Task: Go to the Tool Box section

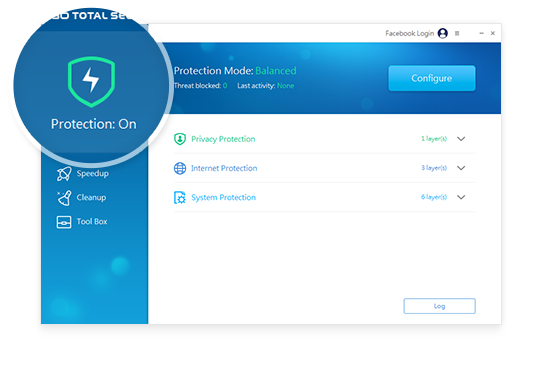Action: [92, 221]
